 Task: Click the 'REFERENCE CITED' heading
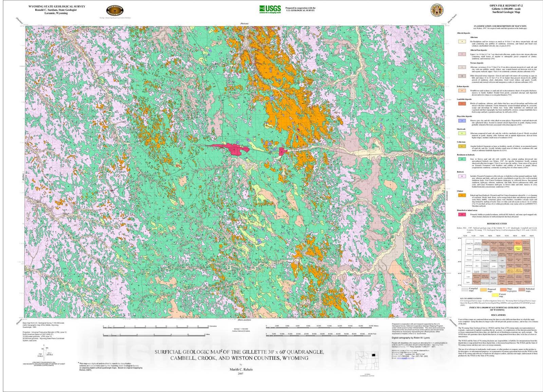pyautogui.click(x=497, y=224)
